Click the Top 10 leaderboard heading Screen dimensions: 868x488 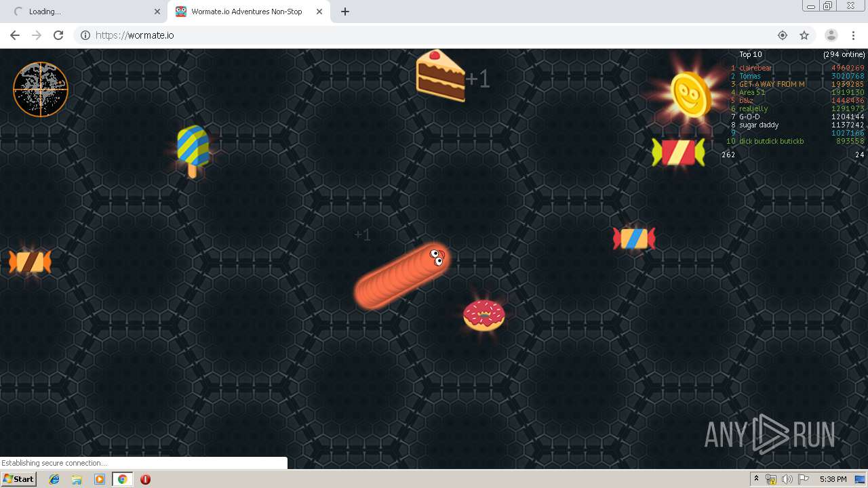(x=751, y=54)
